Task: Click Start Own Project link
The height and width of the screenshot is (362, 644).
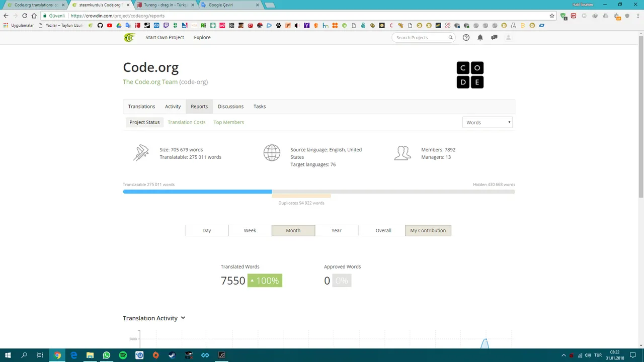Action: 165,37
